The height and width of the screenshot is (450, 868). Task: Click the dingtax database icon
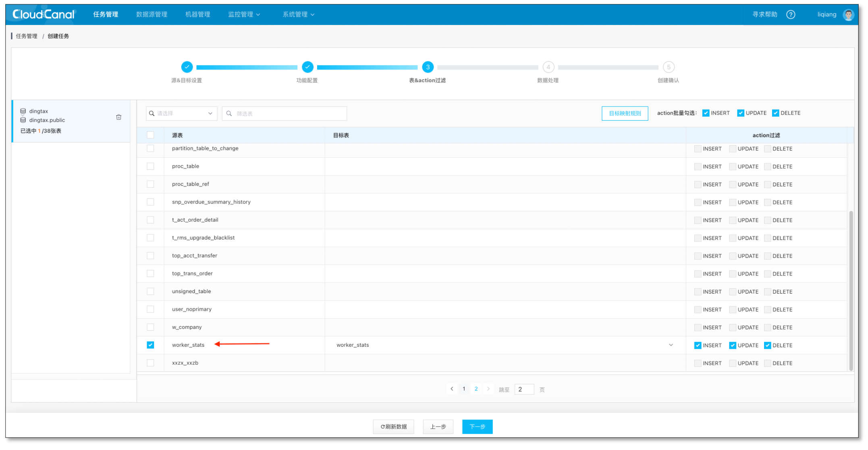pos(23,111)
